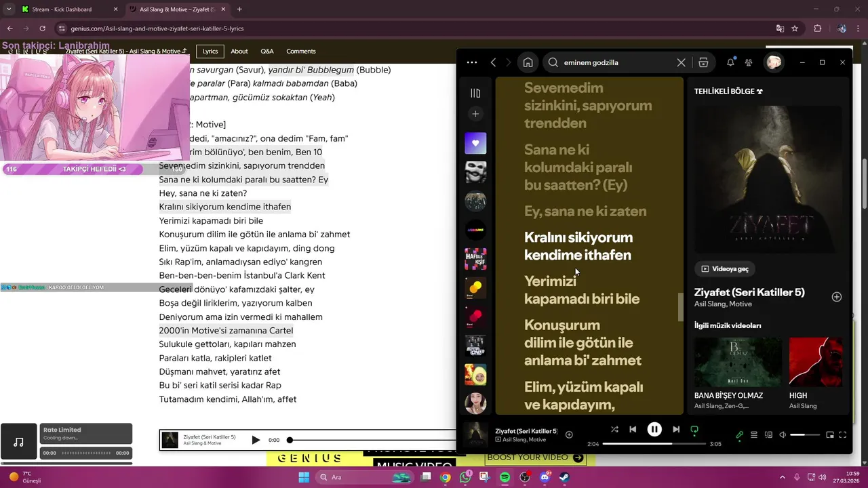The height and width of the screenshot is (488, 868).
Task: Open Ziyafet (Seri Katiller 5) title in right panel
Action: tap(749, 292)
